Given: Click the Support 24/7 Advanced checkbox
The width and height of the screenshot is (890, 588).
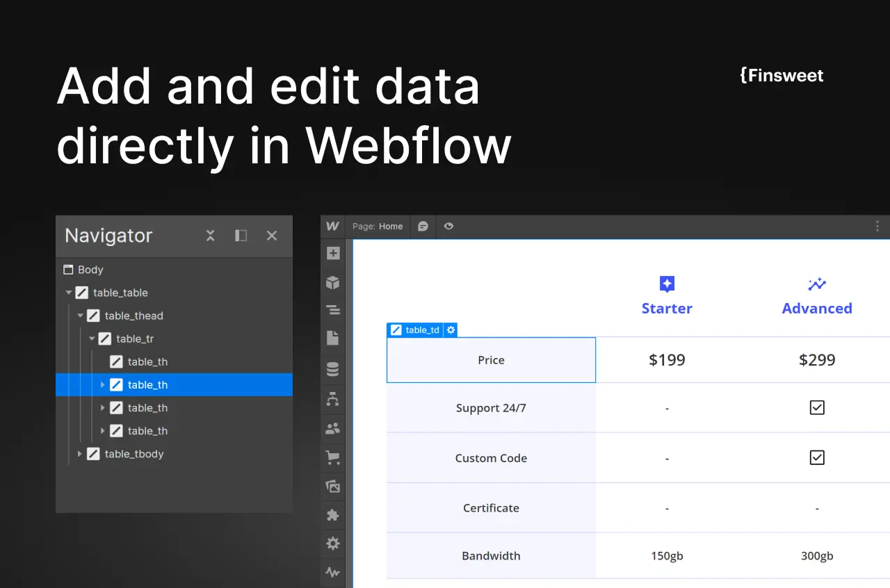Looking at the screenshot, I should (817, 408).
